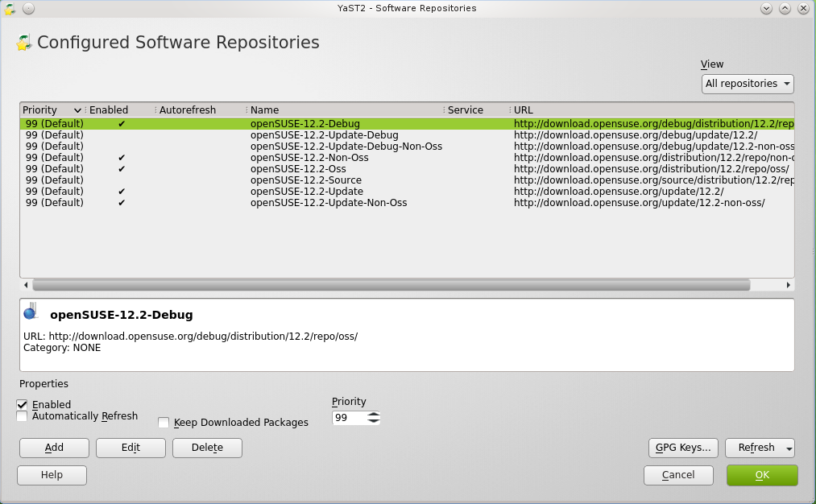Click the YaST window menu icon in title bar
Screen dimensions: 816x504
[10, 8]
